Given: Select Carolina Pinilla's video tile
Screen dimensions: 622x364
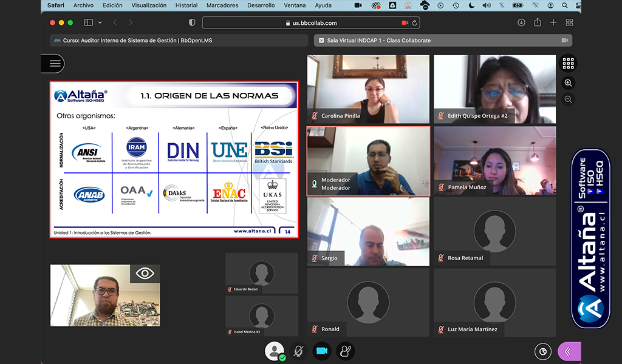Looking at the screenshot, I should coord(368,89).
